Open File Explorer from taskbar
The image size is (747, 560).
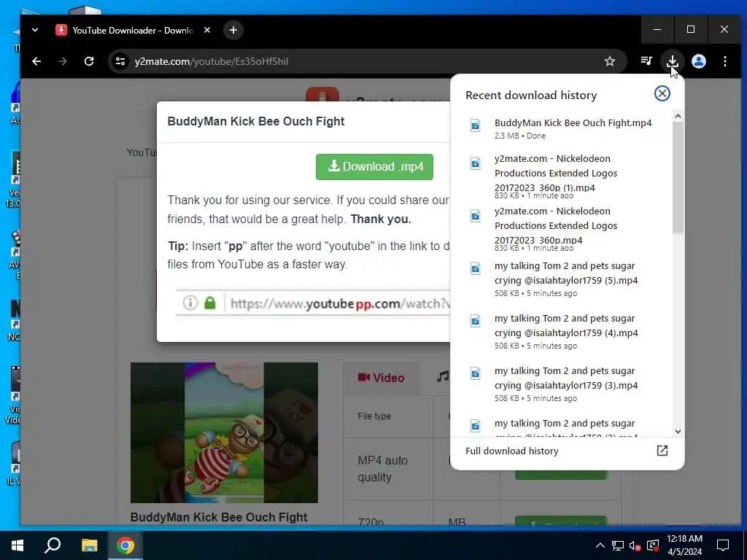(89, 545)
